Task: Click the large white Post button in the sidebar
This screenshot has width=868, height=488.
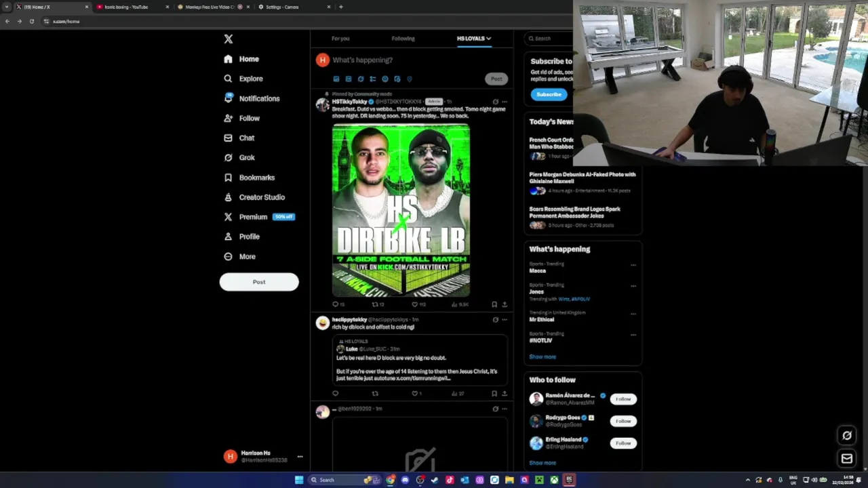Action: pos(259,282)
